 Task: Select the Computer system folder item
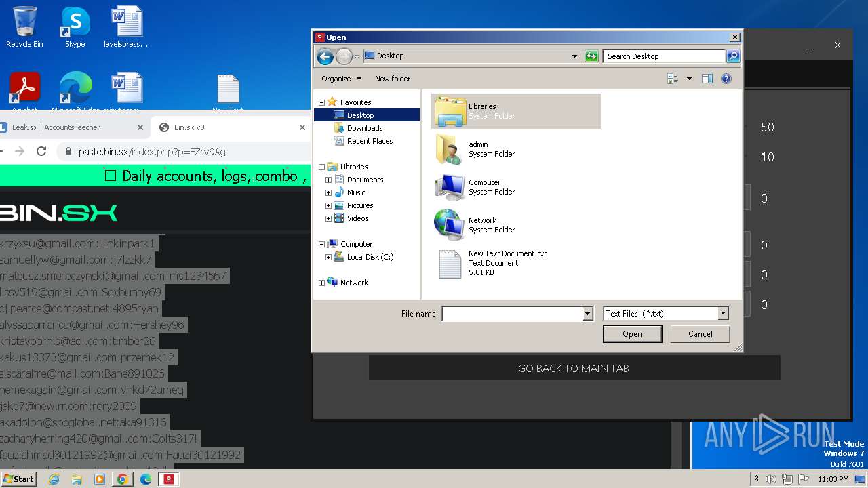[x=516, y=187]
